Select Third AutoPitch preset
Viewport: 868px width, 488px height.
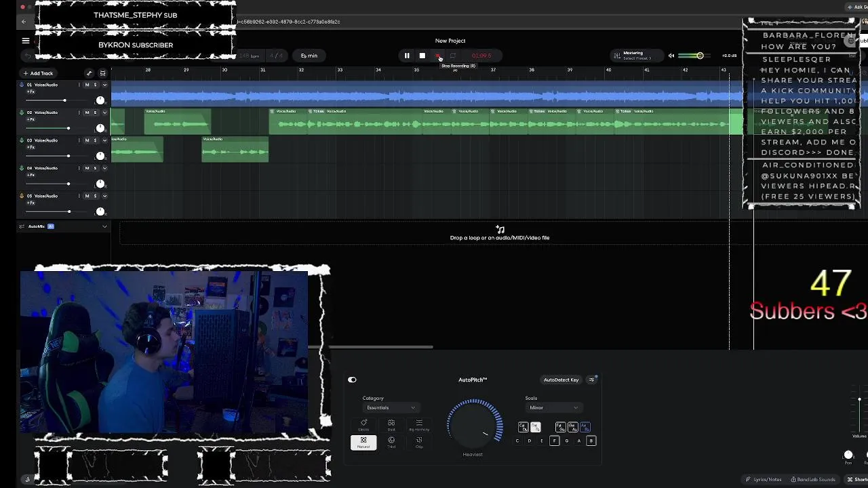pos(391,442)
